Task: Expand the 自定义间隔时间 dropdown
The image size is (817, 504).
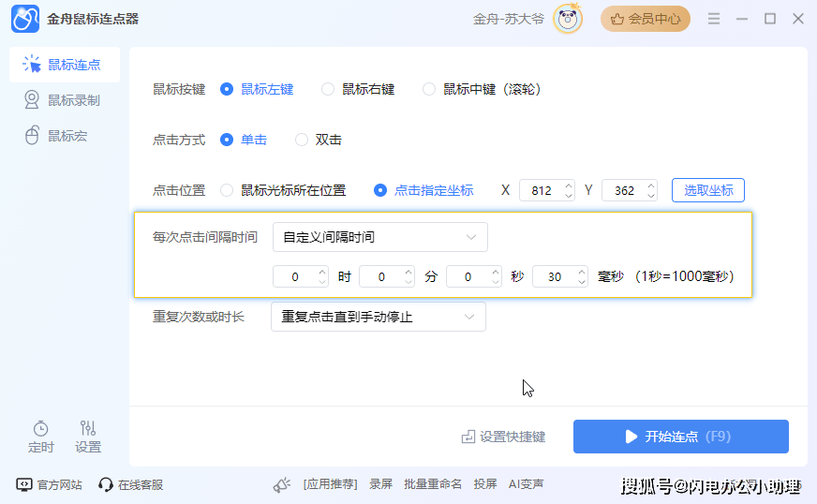Action: coord(380,237)
